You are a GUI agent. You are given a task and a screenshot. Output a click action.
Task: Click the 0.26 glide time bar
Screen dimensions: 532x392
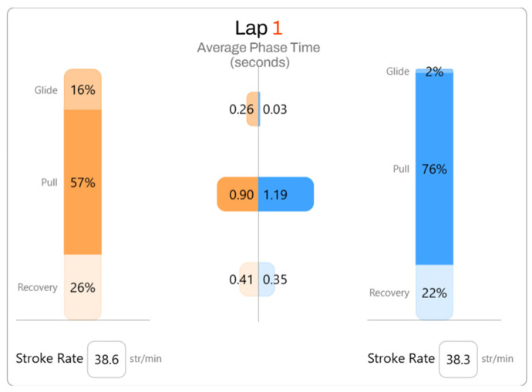(252, 109)
